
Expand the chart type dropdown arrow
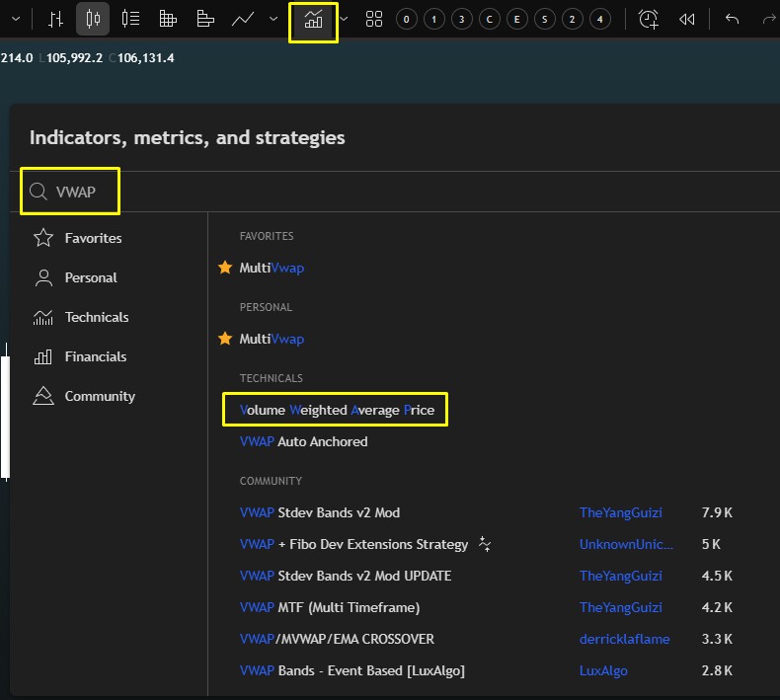[x=273, y=19]
